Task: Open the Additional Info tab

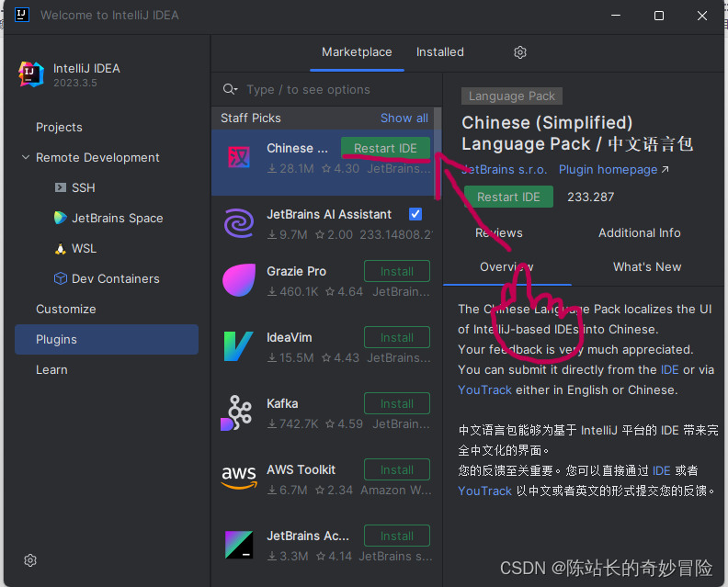Action: tap(640, 233)
